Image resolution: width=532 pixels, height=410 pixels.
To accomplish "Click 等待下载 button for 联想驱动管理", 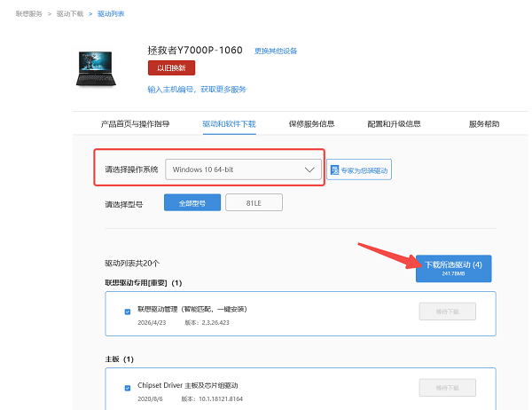I will click(x=448, y=311).
